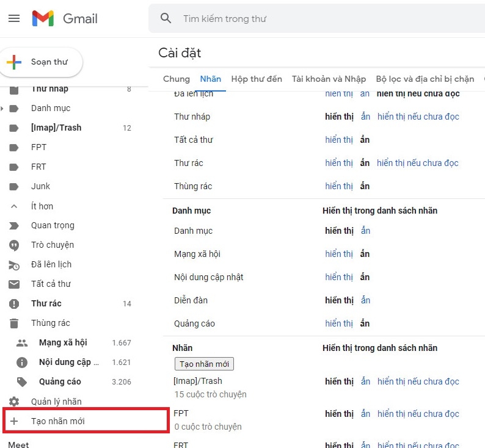485x448 pixels.
Task: Hide the Diễn đàn category with ẩn
Action: click(365, 300)
